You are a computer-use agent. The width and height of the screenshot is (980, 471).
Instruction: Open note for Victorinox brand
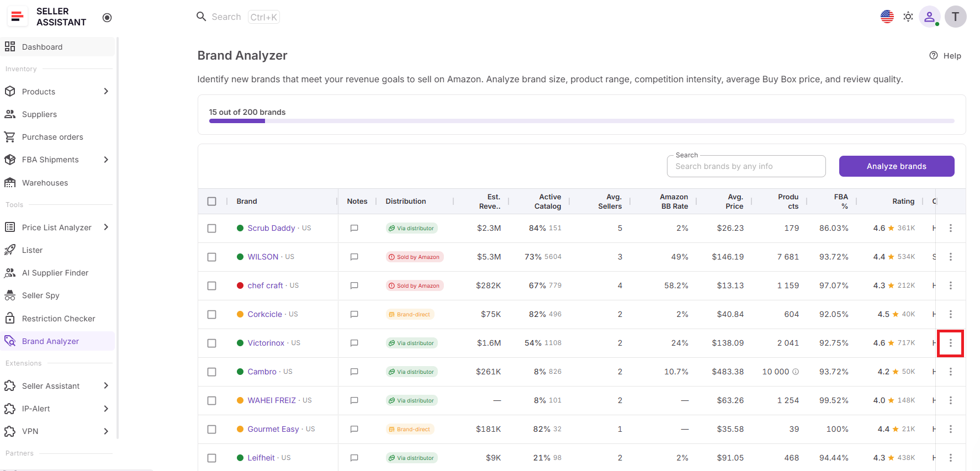point(354,343)
